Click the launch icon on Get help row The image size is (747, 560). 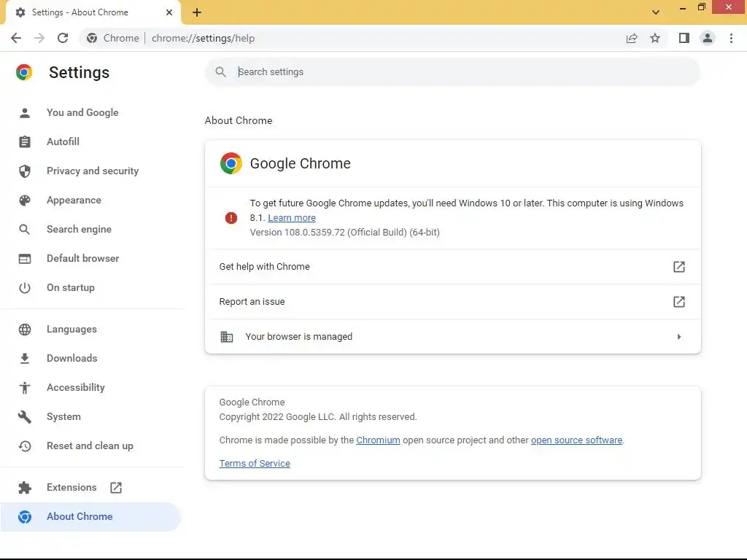coord(679,267)
